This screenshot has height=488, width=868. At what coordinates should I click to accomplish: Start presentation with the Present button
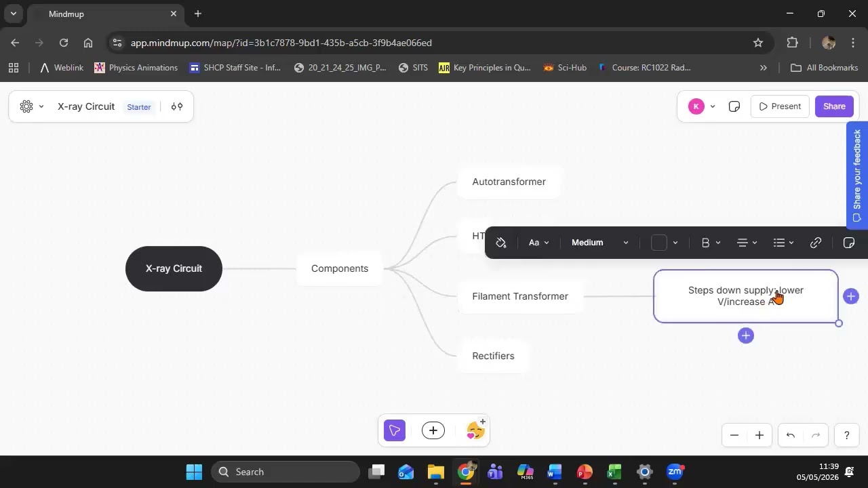point(780,106)
